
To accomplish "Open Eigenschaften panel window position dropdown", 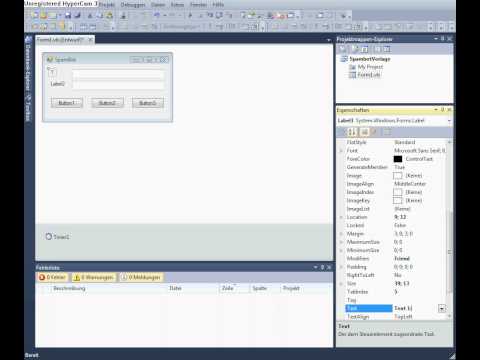I will 436,110.
